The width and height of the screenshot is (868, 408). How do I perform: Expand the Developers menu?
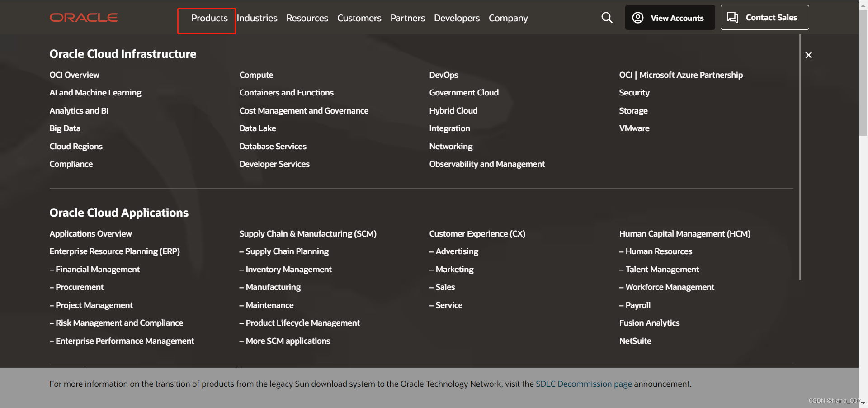pyautogui.click(x=457, y=18)
